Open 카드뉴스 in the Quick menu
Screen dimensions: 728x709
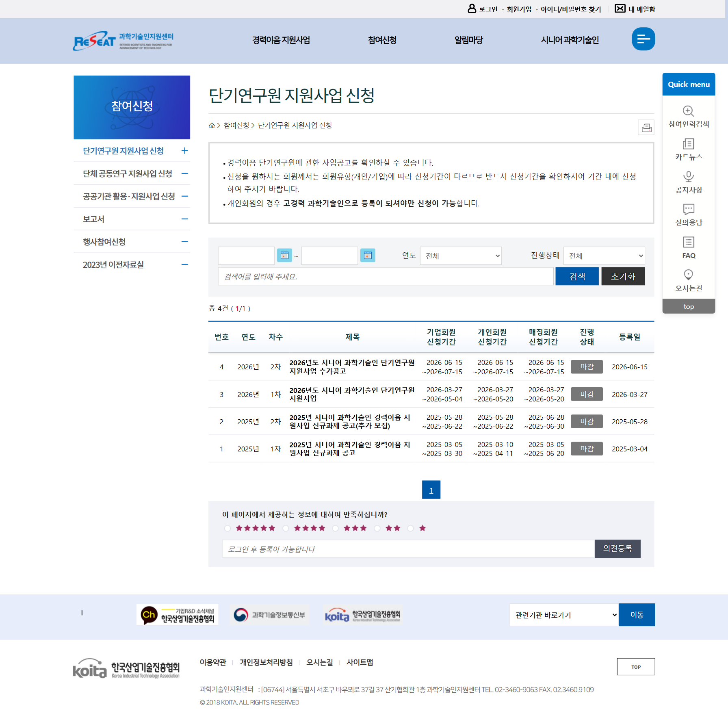(x=689, y=150)
